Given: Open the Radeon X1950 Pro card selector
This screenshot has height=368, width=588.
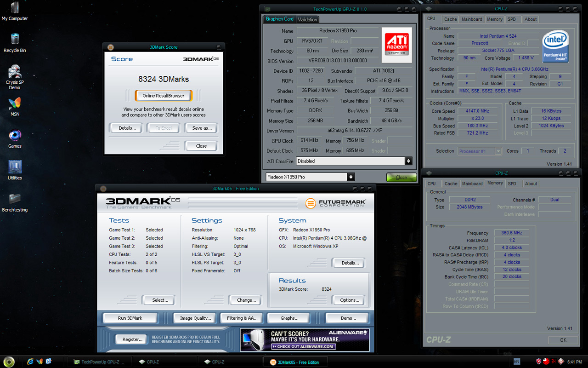Looking at the screenshot, I should pos(311,177).
